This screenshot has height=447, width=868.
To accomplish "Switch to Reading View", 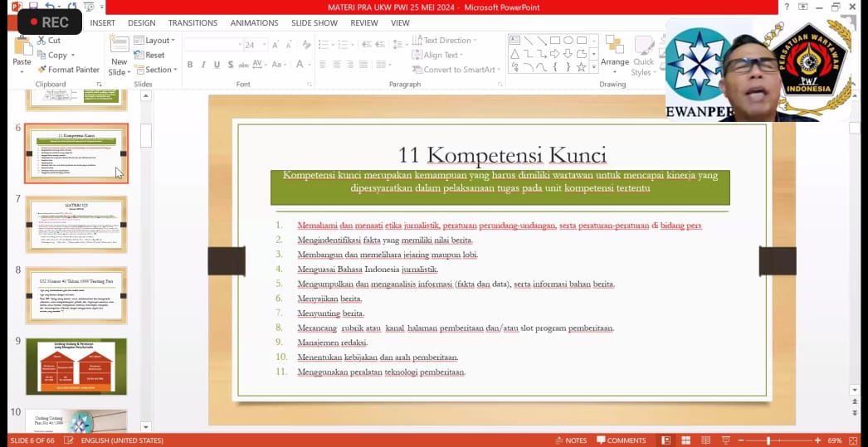I will 706,440.
